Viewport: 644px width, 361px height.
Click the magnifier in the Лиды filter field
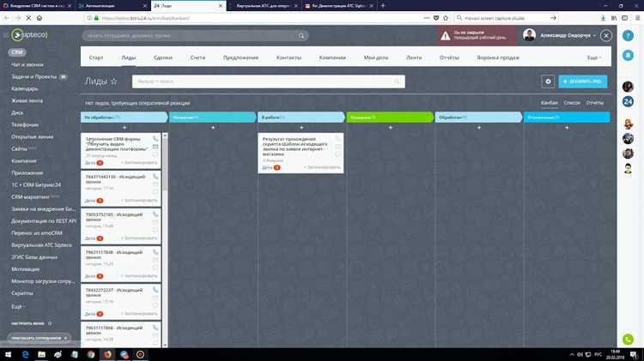[397, 81]
